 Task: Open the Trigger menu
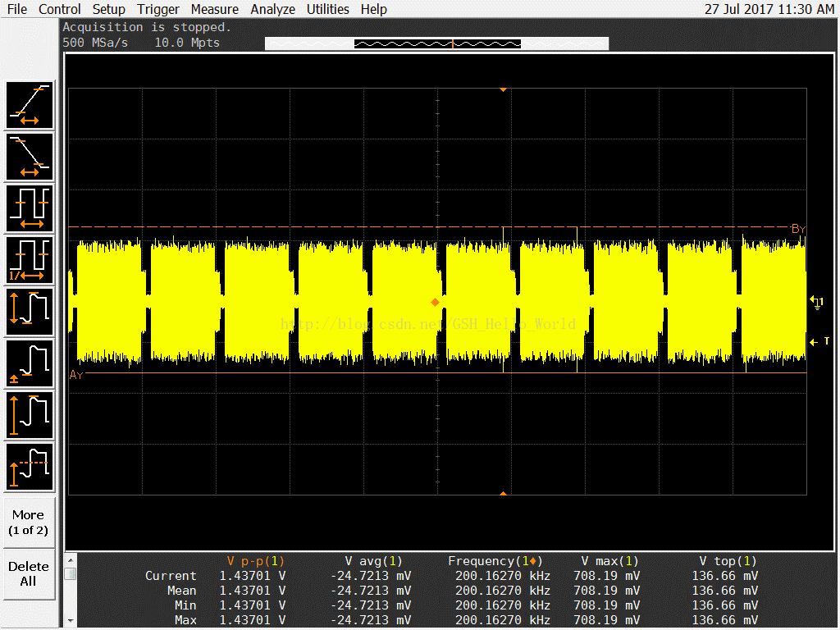click(x=158, y=9)
